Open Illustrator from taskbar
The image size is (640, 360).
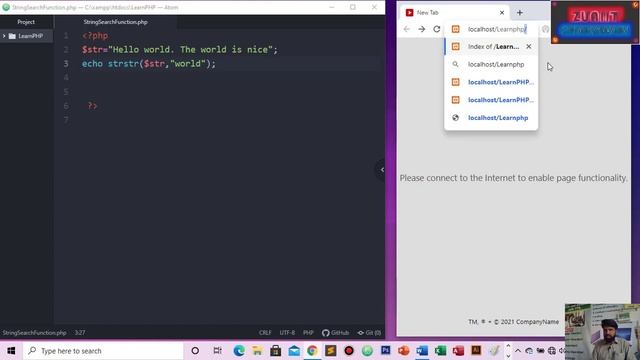(476, 351)
